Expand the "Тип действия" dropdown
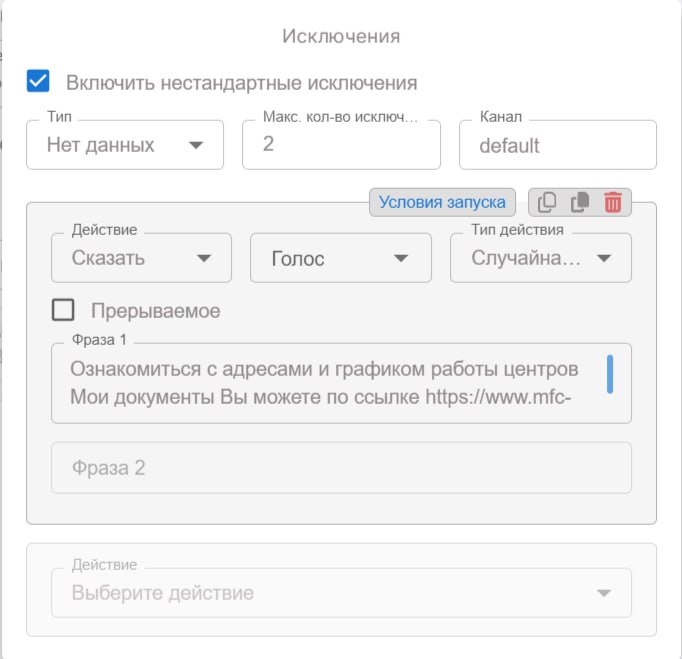 pos(540,258)
